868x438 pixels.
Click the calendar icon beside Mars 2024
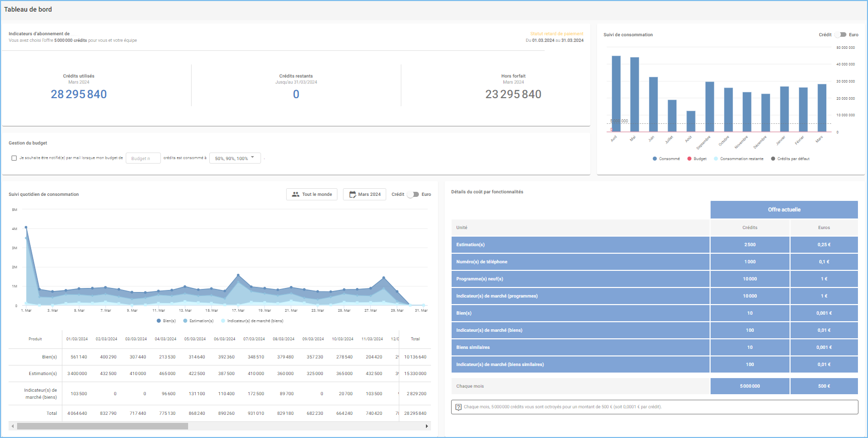[x=353, y=194]
